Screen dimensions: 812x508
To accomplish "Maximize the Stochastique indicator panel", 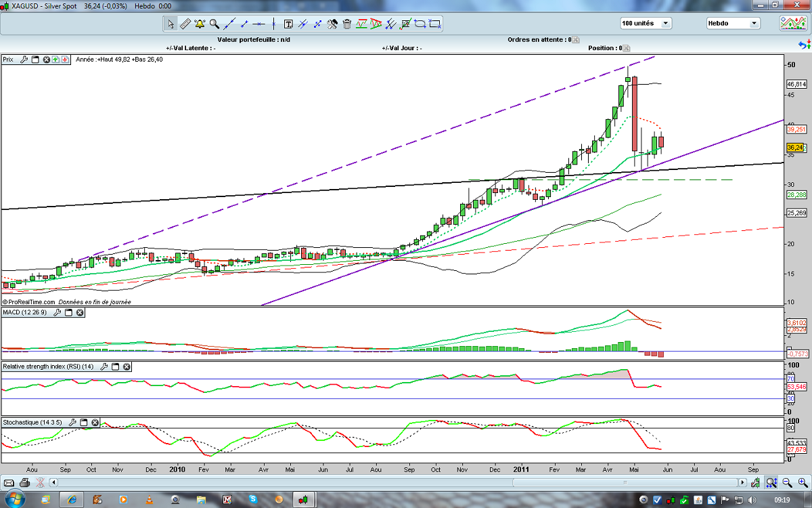I will (x=84, y=422).
